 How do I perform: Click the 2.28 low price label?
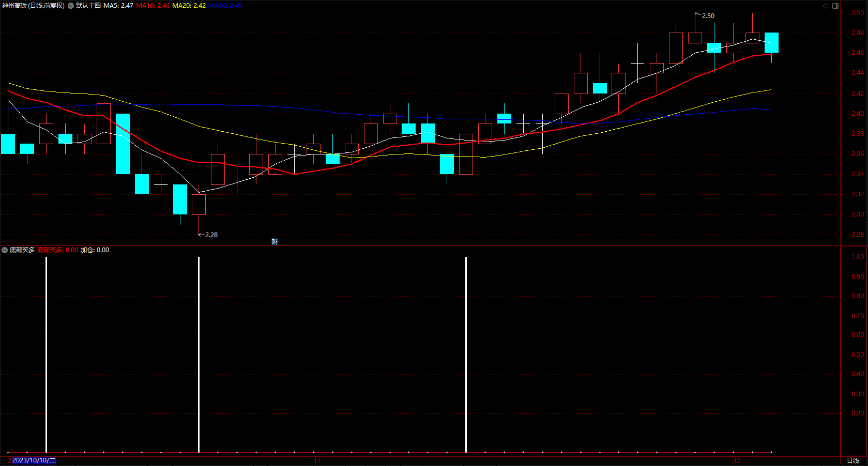211,235
